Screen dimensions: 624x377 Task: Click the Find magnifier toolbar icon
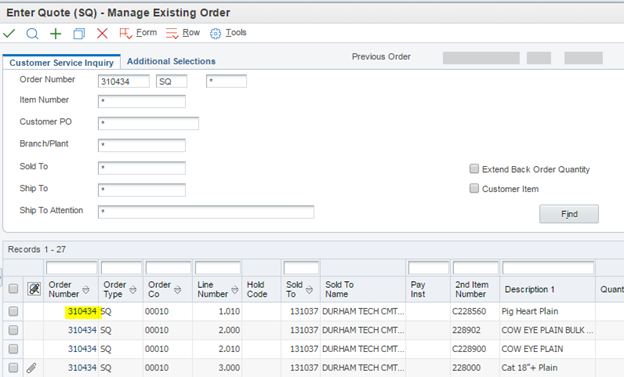32,33
